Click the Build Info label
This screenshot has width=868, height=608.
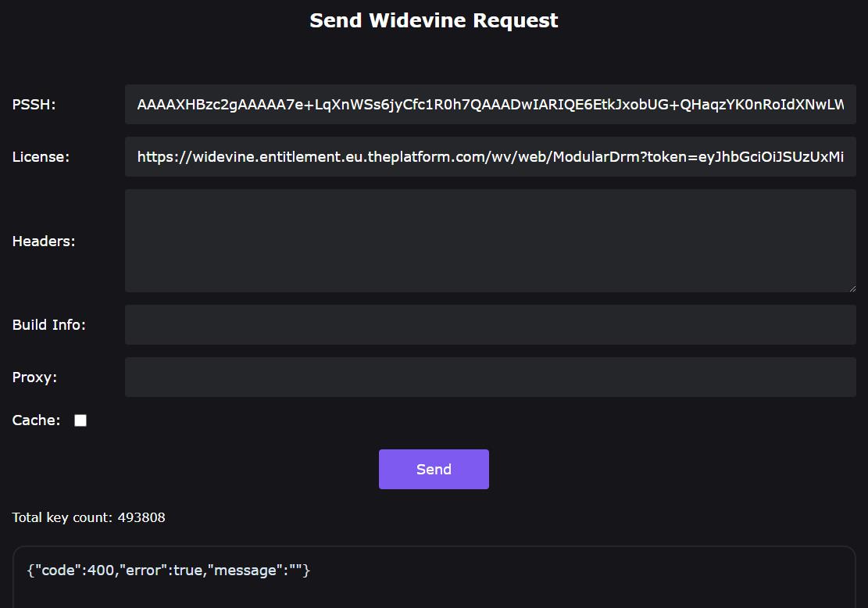[x=49, y=325]
